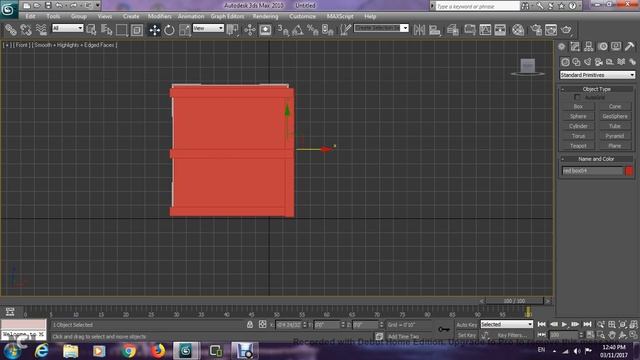Viewport: 640px width, 360px height.
Task: Click the GeoSphere primitive button
Action: tap(615, 116)
